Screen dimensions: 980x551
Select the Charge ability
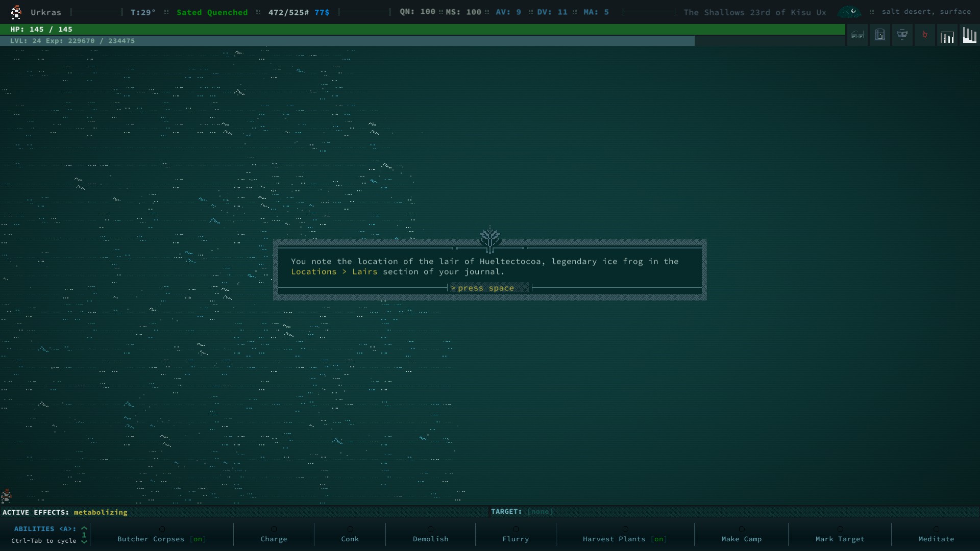274,539
